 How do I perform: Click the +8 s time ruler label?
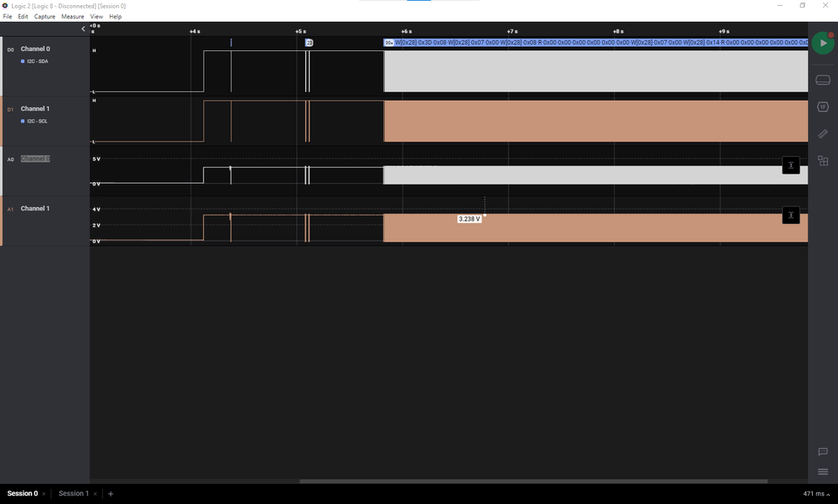618,31
